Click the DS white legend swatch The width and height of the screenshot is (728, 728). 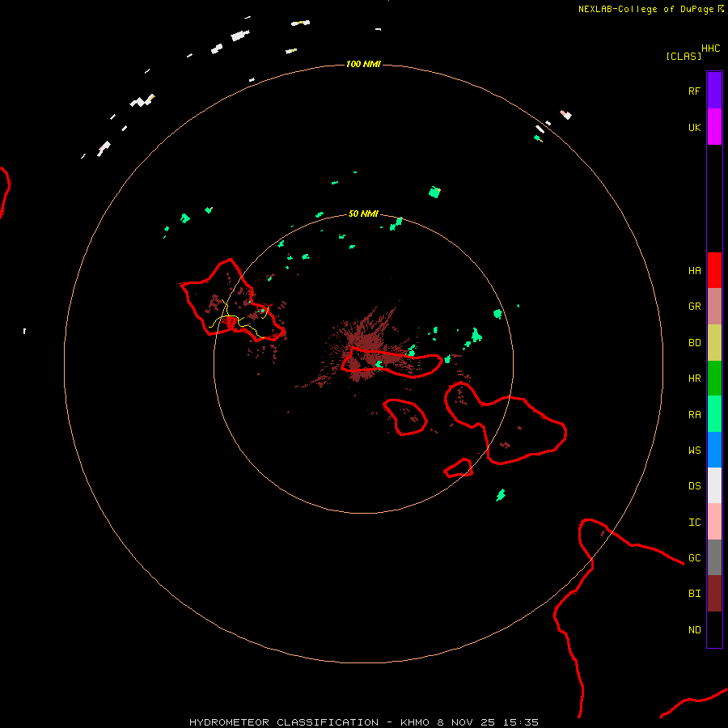point(714,485)
